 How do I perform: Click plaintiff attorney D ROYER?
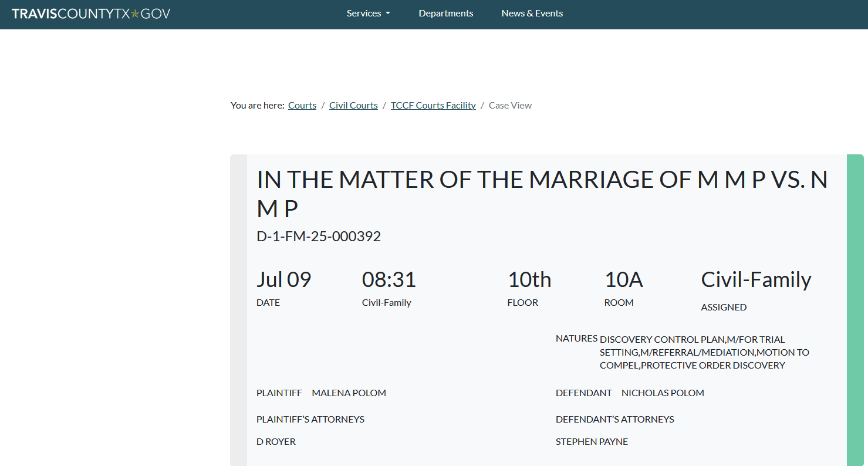click(x=276, y=442)
